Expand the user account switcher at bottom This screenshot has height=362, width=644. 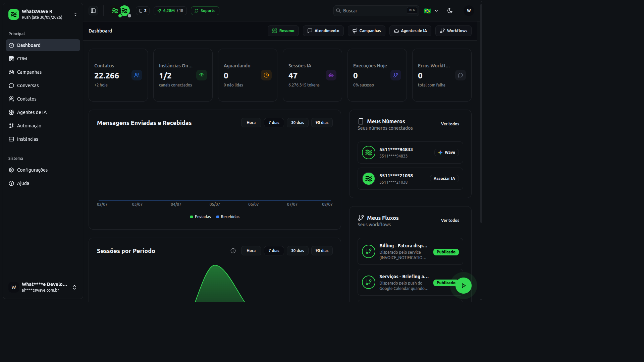pos(74,287)
